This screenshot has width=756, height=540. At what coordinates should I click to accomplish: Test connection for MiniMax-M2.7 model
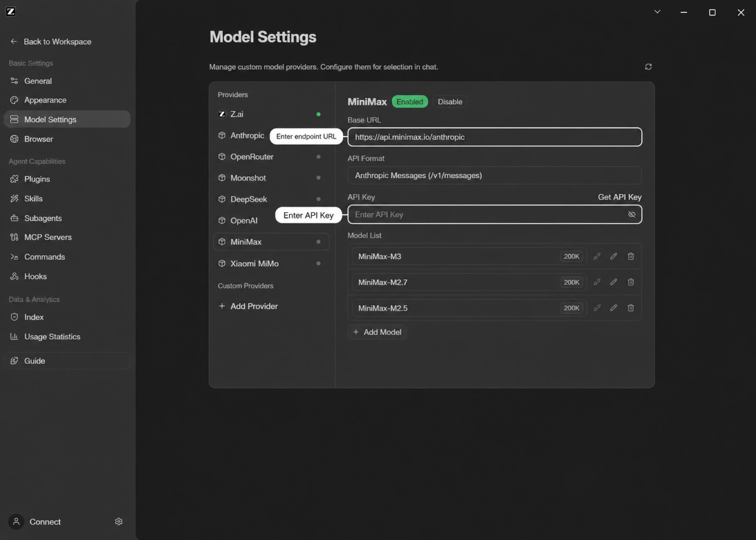[597, 282]
